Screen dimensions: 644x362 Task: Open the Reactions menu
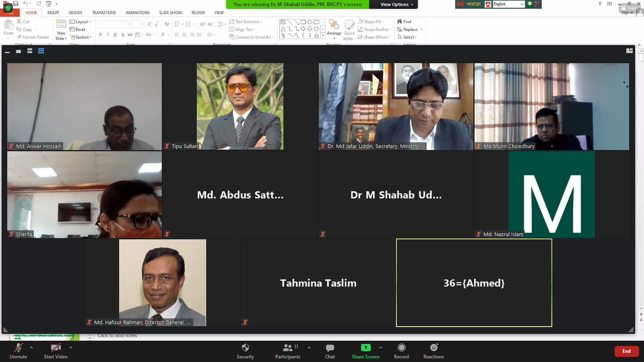point(433,348)
